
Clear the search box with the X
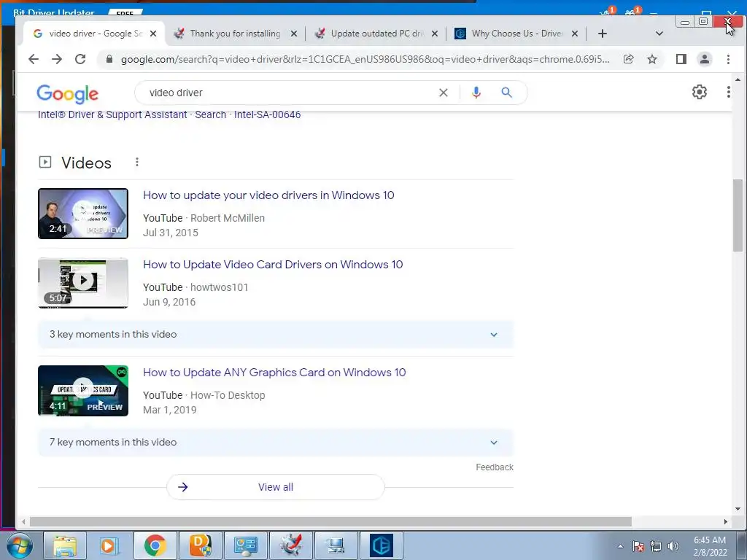tap(444, 93)
